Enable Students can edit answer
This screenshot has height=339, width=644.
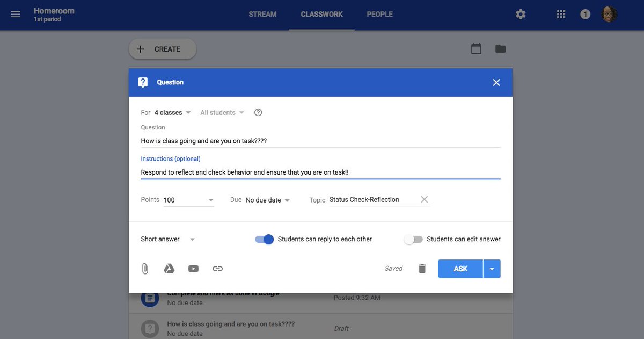[x=413, y=239]
